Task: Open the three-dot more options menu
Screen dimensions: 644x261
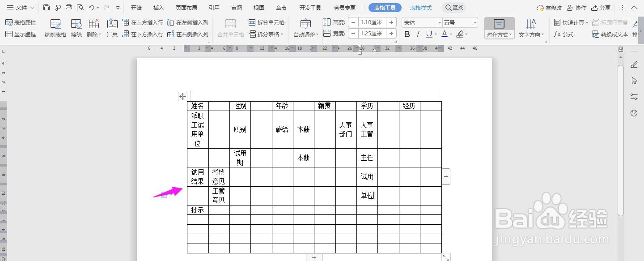Action: coord(623,8)
